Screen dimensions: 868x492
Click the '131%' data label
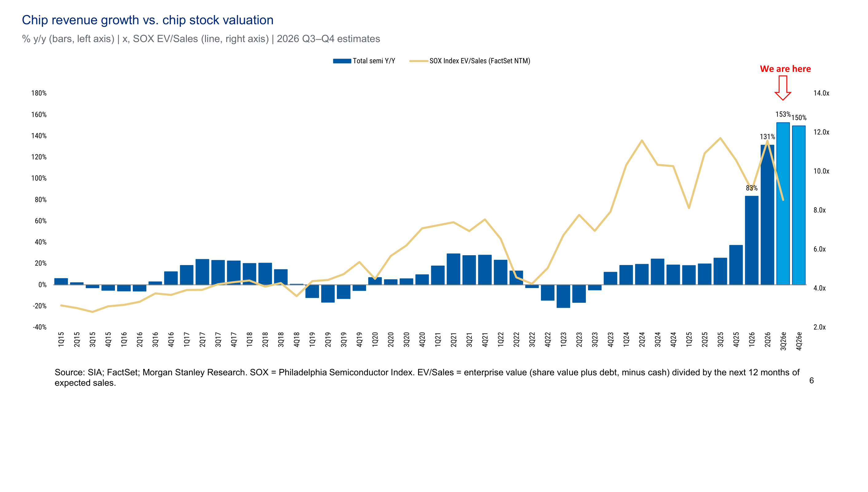pos(767,137)
